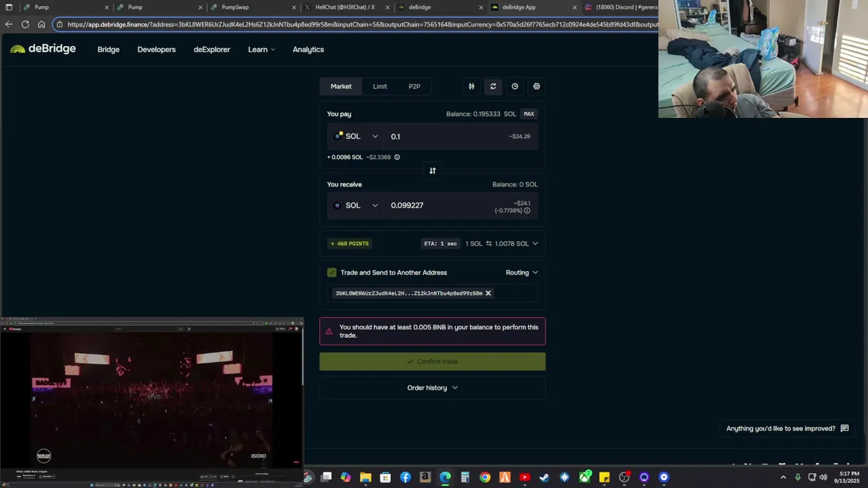The width and height of the screenshot is (868, 488).
Task: Open Facebook from the taskbar
Action: click(x=406, y=477)
